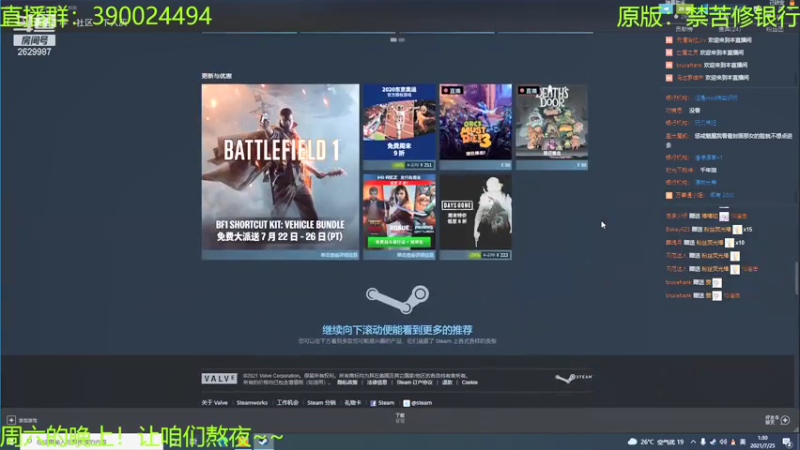Image resolution: width=800 pixels, height=450 pixels.
Task: Open the 关于 Valve footer link
Action: click(x=214, y=403)
